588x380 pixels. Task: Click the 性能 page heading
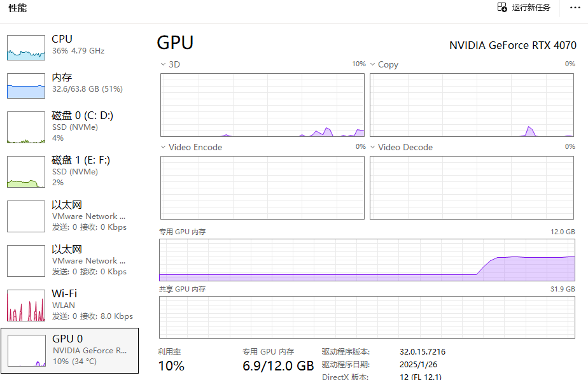17,8
